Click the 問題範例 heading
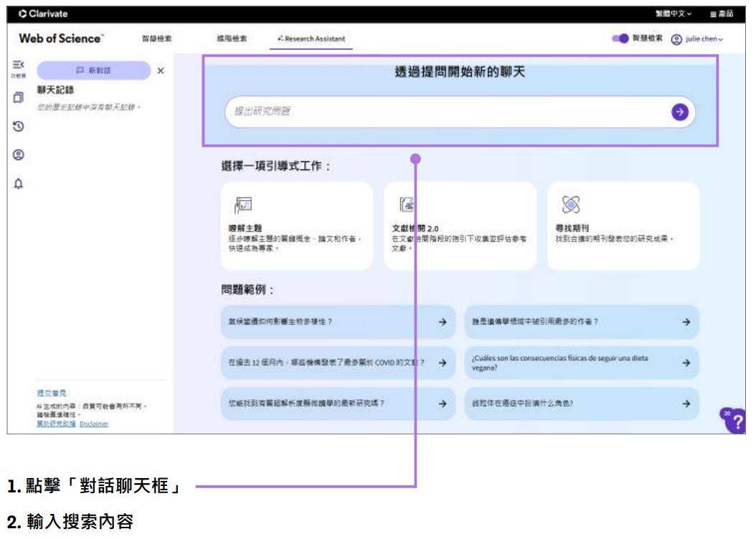This screenshot has width=756, height=539. [x=247, y=290]
